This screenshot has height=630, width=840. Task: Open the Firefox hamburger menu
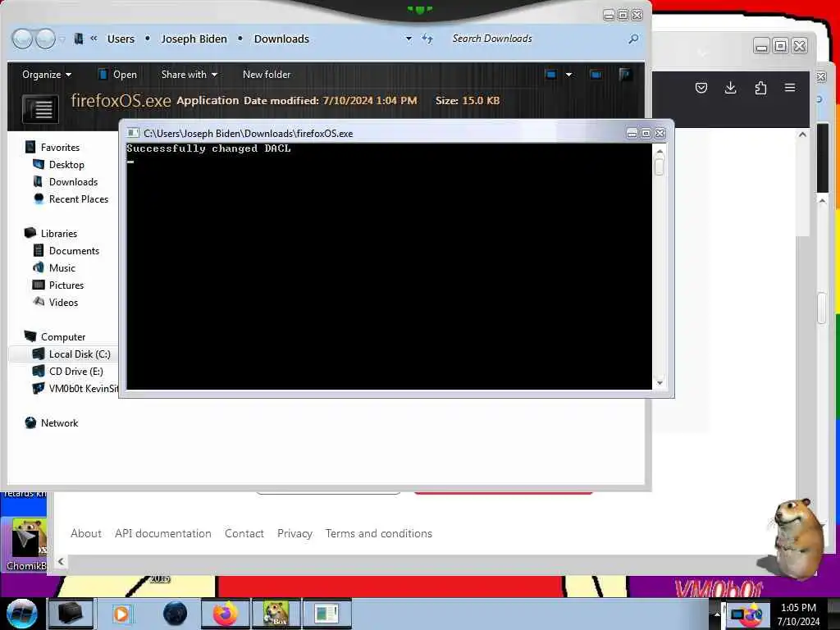[x=790, y=88]
